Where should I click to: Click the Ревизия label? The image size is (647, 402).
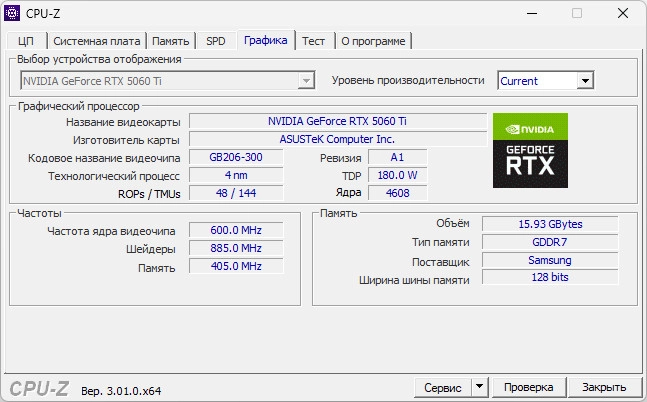click(x=340, y=158)
